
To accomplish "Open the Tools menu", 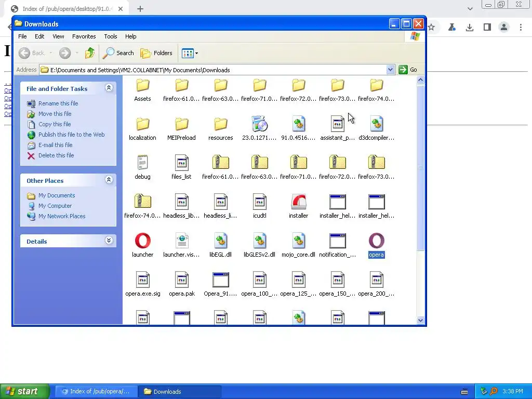I will [x=111, y=36].
